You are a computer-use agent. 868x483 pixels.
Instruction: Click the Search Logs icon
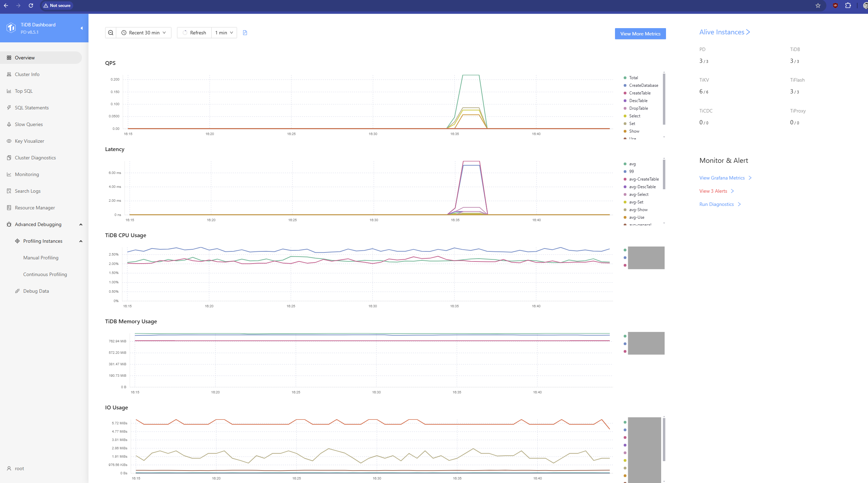tap(9, 191)
